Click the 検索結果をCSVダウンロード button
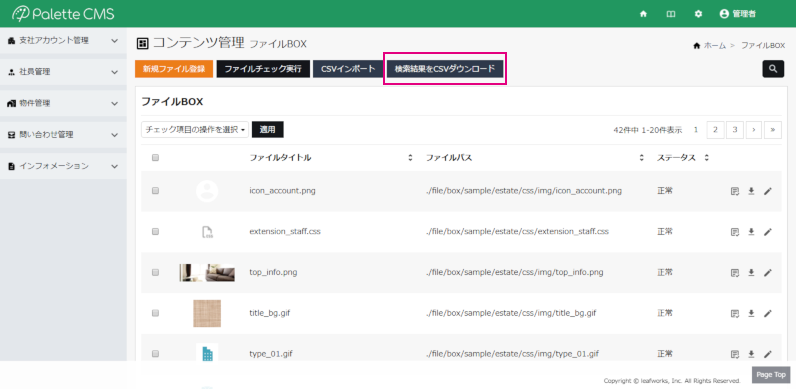The width and height of the screenshot is (796, 389). 445,69
